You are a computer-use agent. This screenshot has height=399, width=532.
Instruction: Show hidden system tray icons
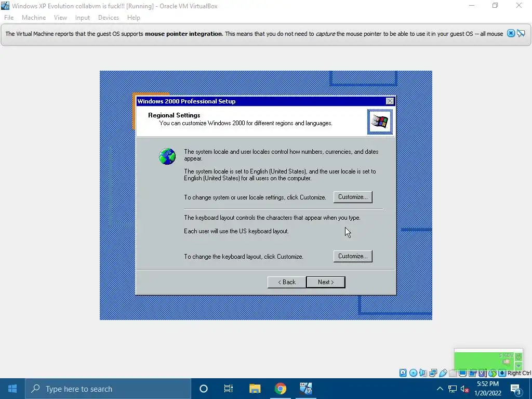click(440, 389)
